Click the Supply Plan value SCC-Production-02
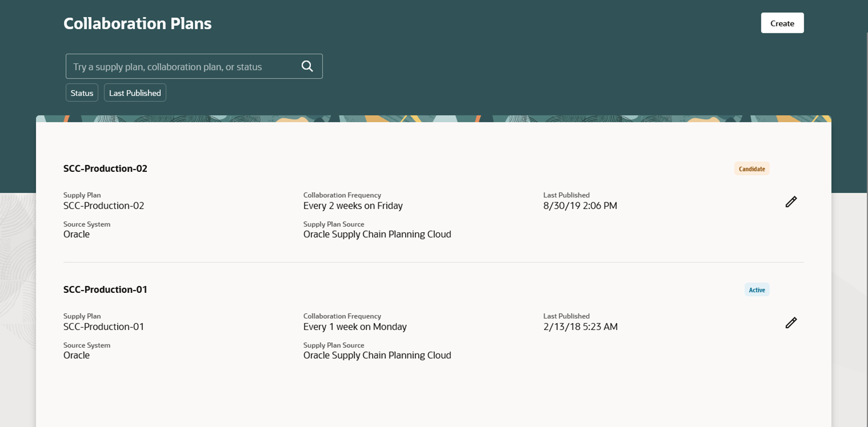This screenshot has height=427, width=868. pyautogui.click(x=104, y=205)
